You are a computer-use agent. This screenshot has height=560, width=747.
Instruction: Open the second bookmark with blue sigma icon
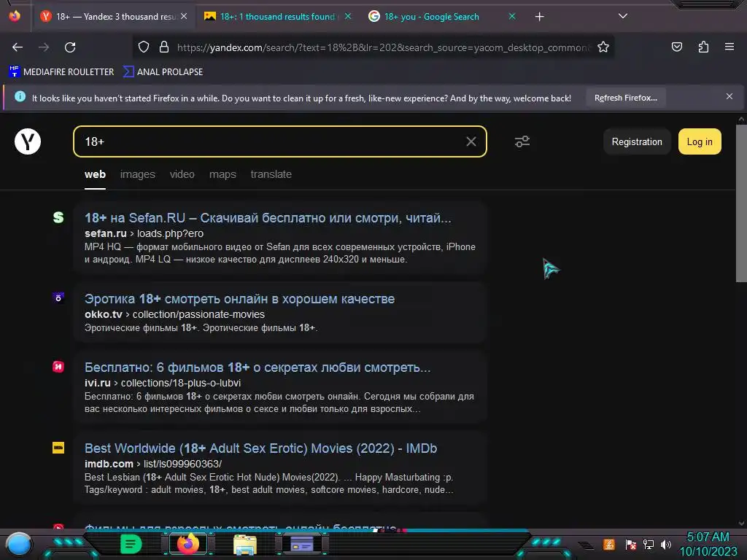point(163,72)
